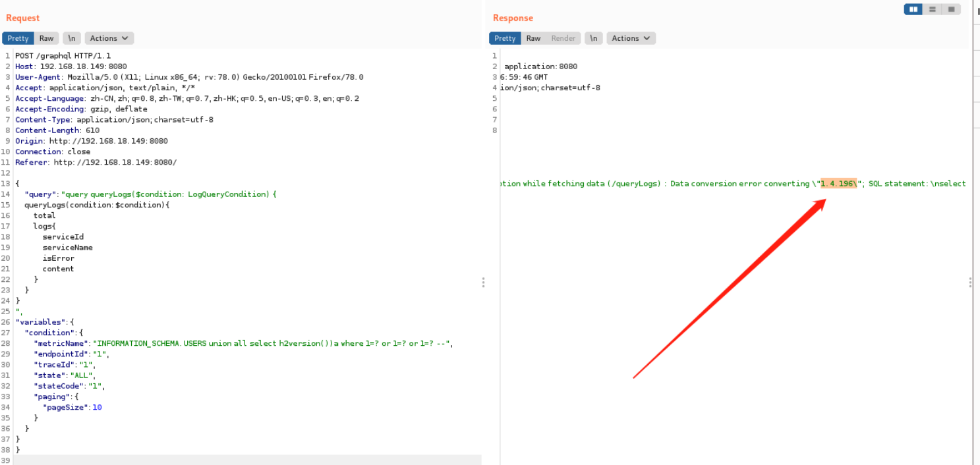Screen dimensions: 980x465
Task: Click 'application: 8080' response line
Action: tap(541, 67)
